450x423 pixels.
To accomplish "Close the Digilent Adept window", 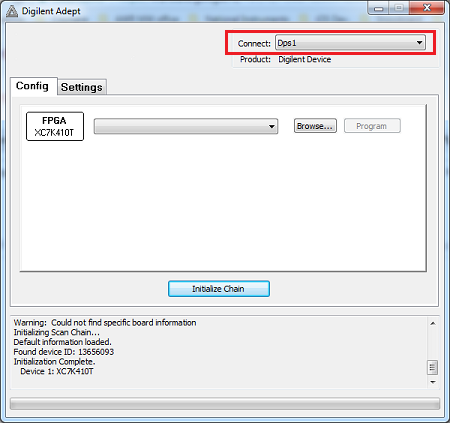I will pyautogui.click(x=427, y=8).
